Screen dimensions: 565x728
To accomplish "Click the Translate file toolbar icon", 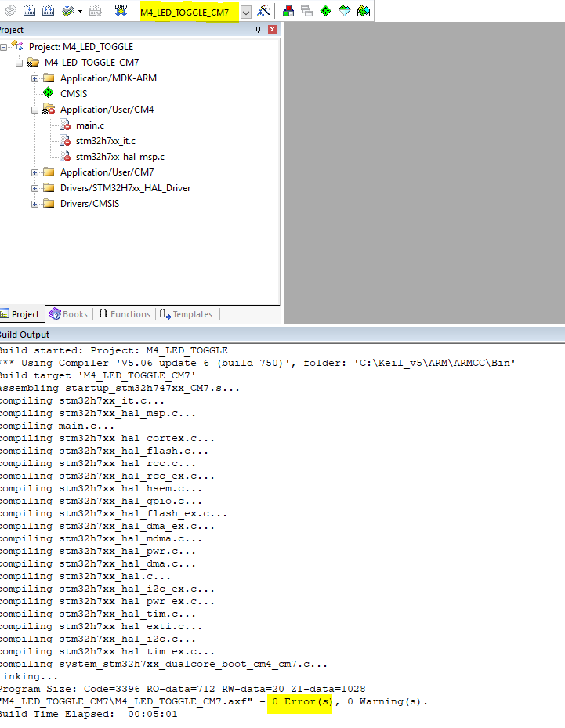I will coord(10,10).
